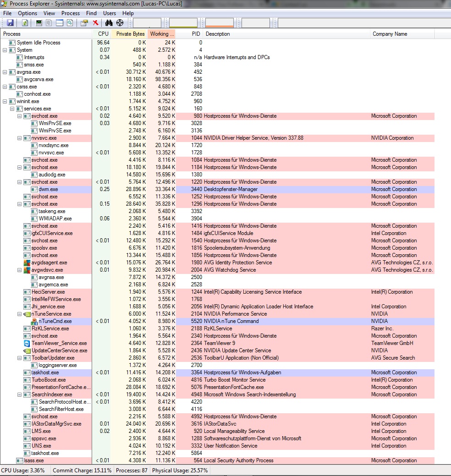Click the Refresh Now toolbar icon

(x=25, y=23)
